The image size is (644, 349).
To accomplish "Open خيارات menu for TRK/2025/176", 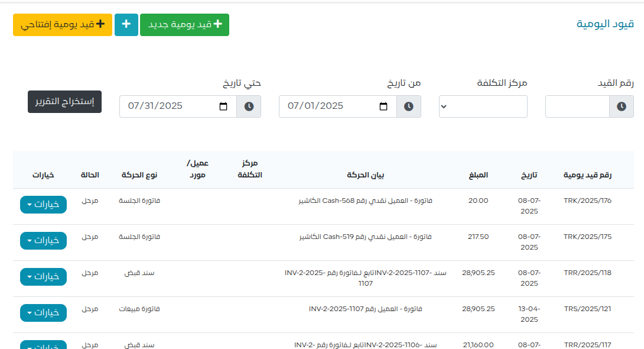I will click(43, 205).
